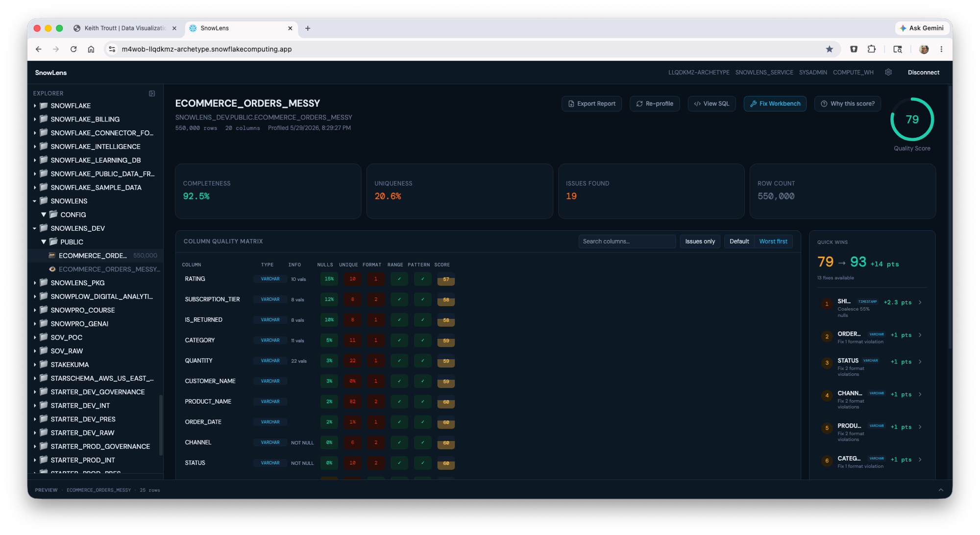
Task: Expand the STAKEKUMA database node
Action: point(35,365)
